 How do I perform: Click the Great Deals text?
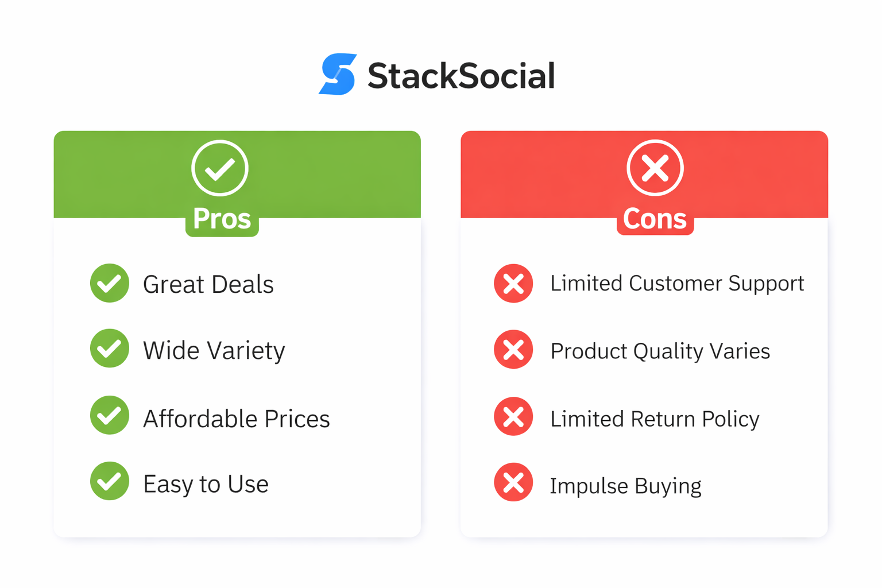coord(208,284)
